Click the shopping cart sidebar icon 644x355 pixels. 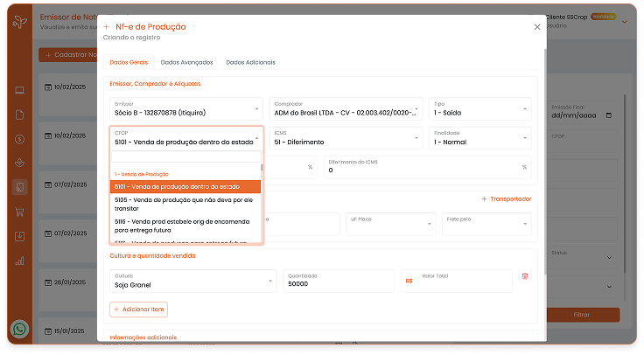point(19,212)
